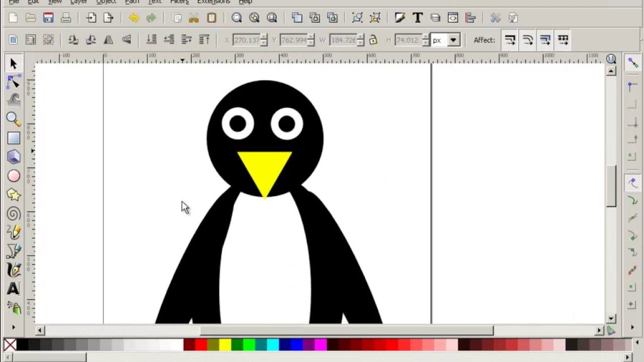644x362 pixels.
Task: Expand hidden toolbox tools via bottom arrow
Action: pos(14,327)
